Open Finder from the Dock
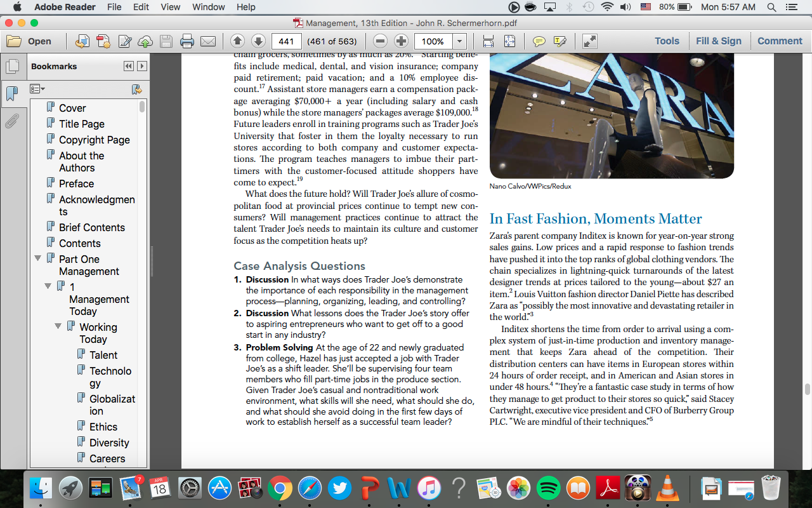 (41, 488)
